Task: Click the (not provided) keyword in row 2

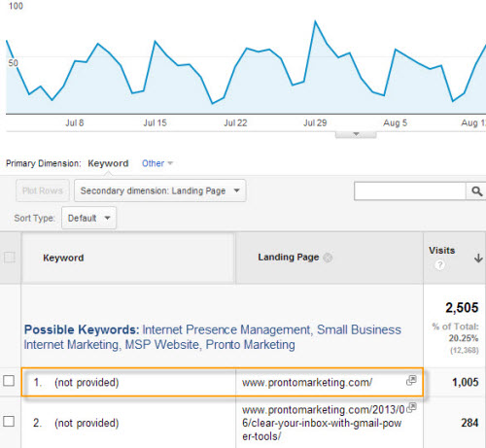Action: 87,423
